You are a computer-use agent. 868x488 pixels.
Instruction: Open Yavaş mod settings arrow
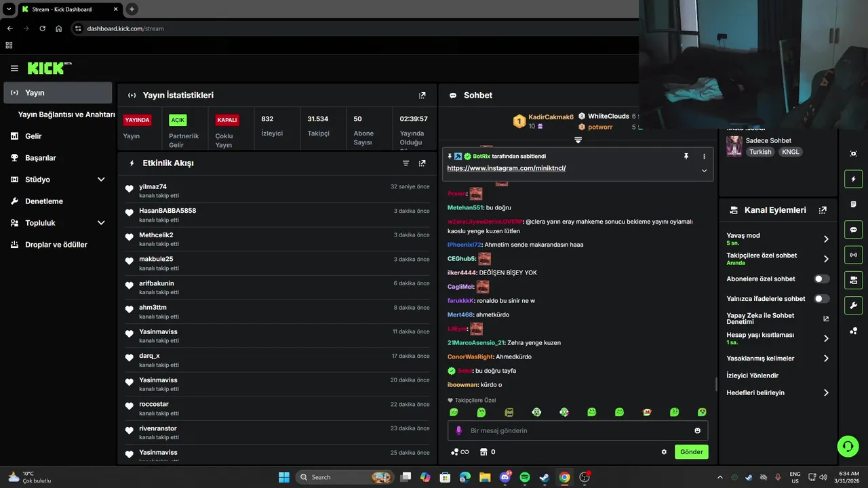tap(826, 239)
